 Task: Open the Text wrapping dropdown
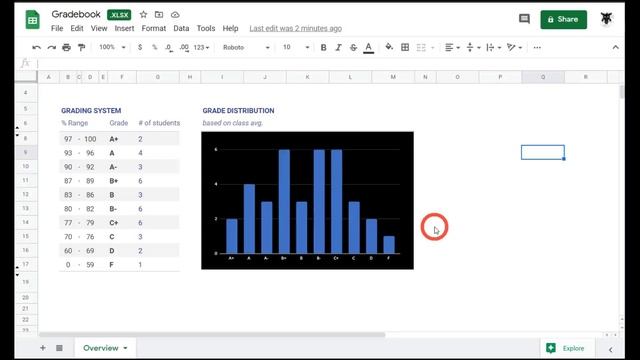tap(494, 48)
